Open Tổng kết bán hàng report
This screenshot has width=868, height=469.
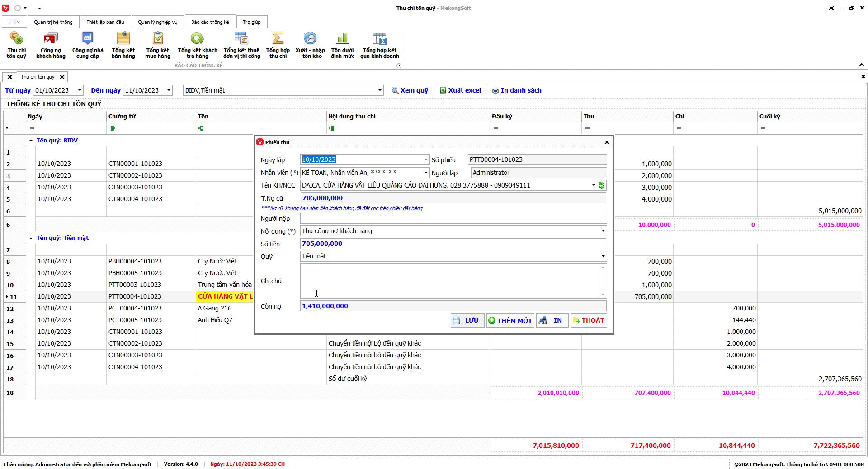(123, 45)
